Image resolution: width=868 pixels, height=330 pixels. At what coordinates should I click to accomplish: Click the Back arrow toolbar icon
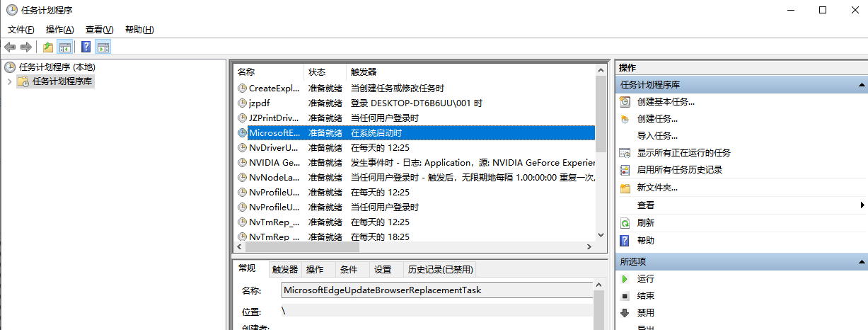(10, 47)
